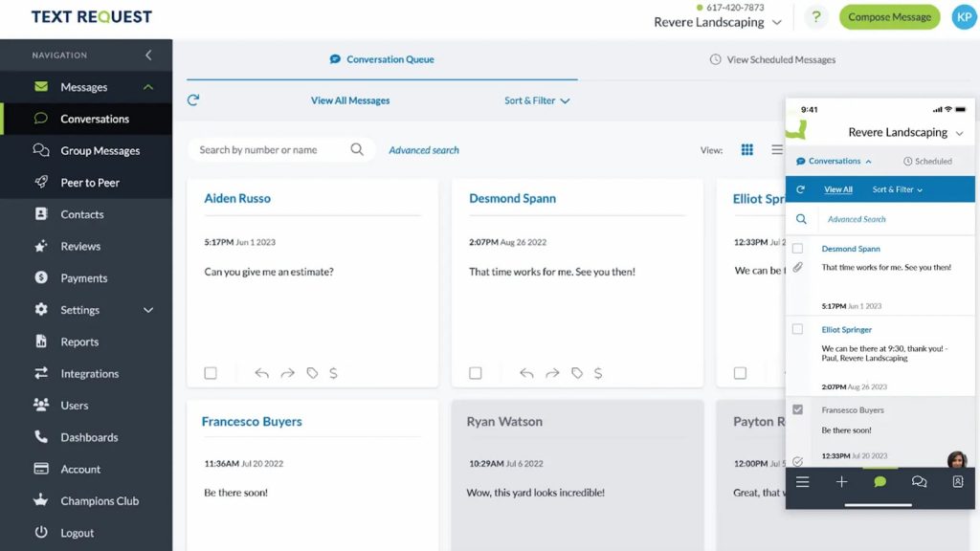Switch to grid view layout icon

[x=747, y=150]
